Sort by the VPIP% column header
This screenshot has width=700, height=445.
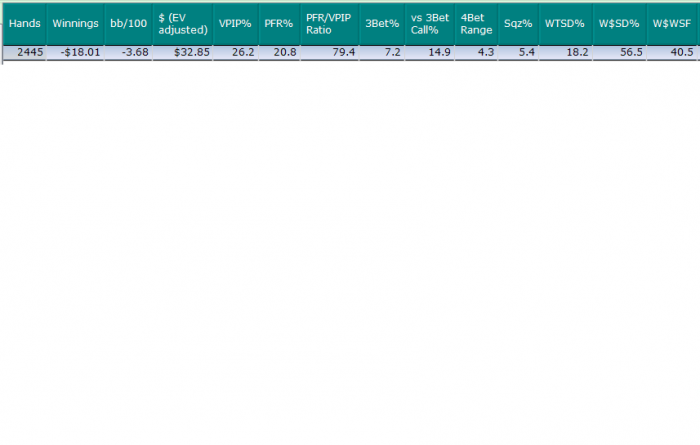click(235, 24)
